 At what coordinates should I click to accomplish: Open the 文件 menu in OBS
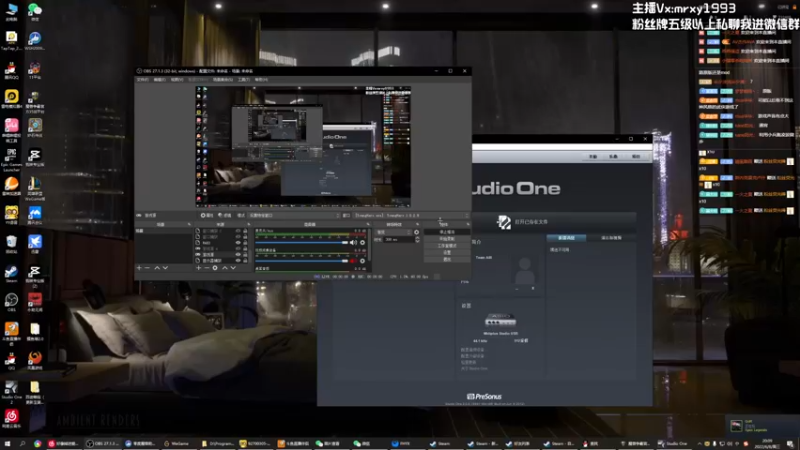(142, 80)
